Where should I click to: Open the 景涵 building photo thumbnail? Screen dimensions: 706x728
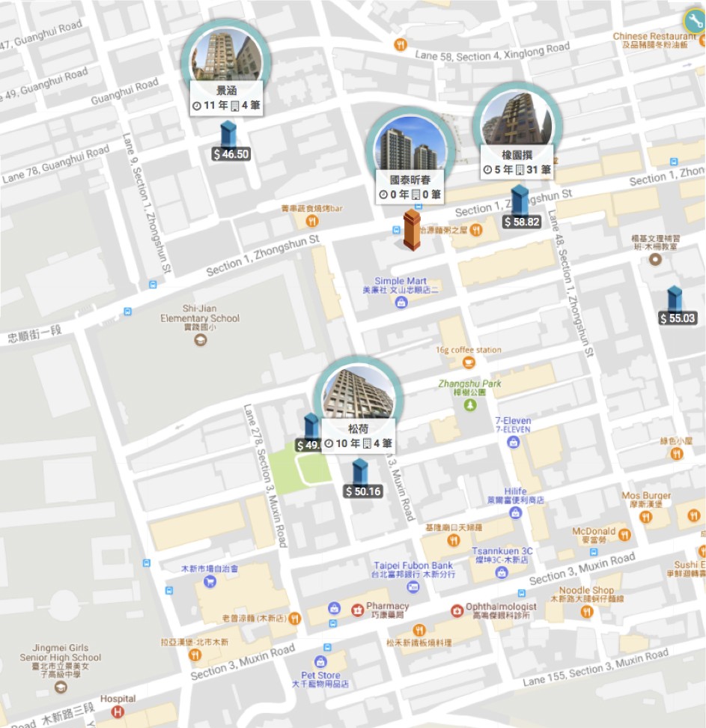pyautogui.click(x=227, y=58)
